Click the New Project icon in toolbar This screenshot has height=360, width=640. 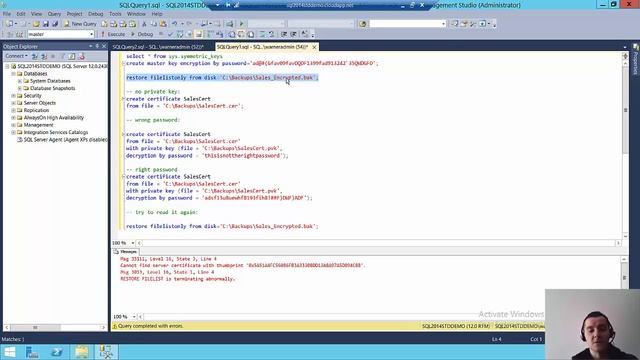9,24
